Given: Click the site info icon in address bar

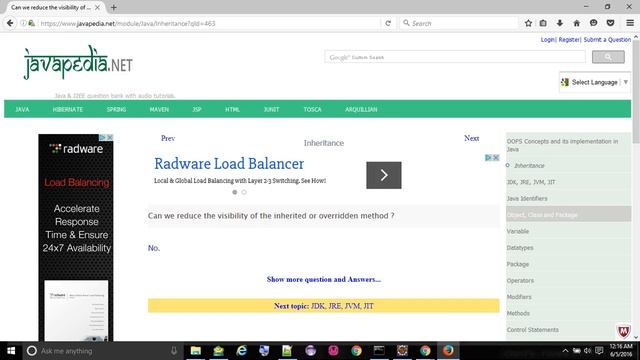Looking at the screenshot, I should 23,23.
